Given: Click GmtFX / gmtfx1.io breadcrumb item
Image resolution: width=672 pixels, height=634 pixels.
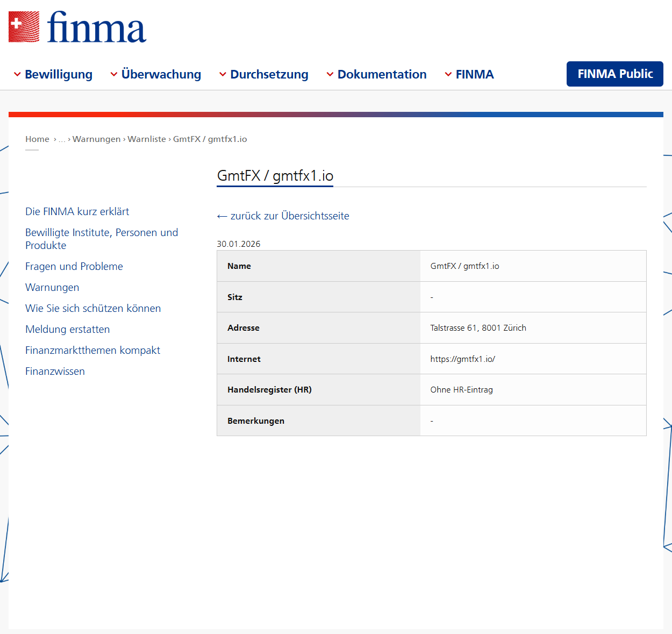Looking at the screenshot, I should [x=210, y=139].
